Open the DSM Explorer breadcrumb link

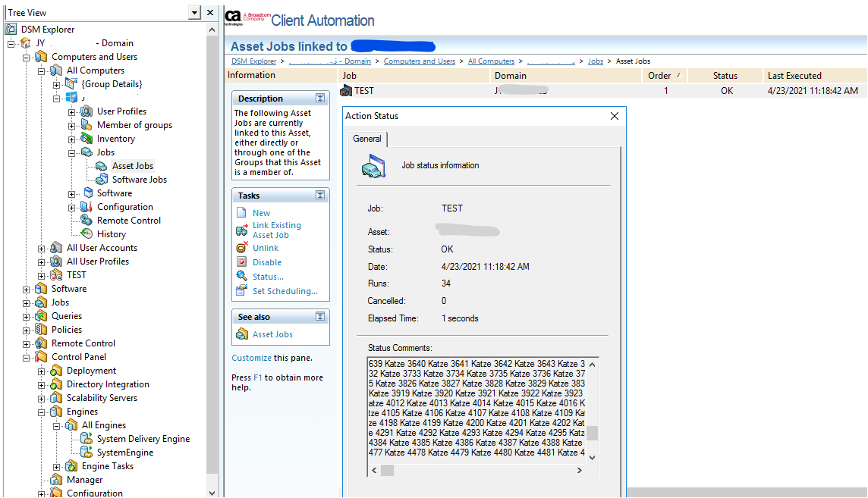coord(253,61)
